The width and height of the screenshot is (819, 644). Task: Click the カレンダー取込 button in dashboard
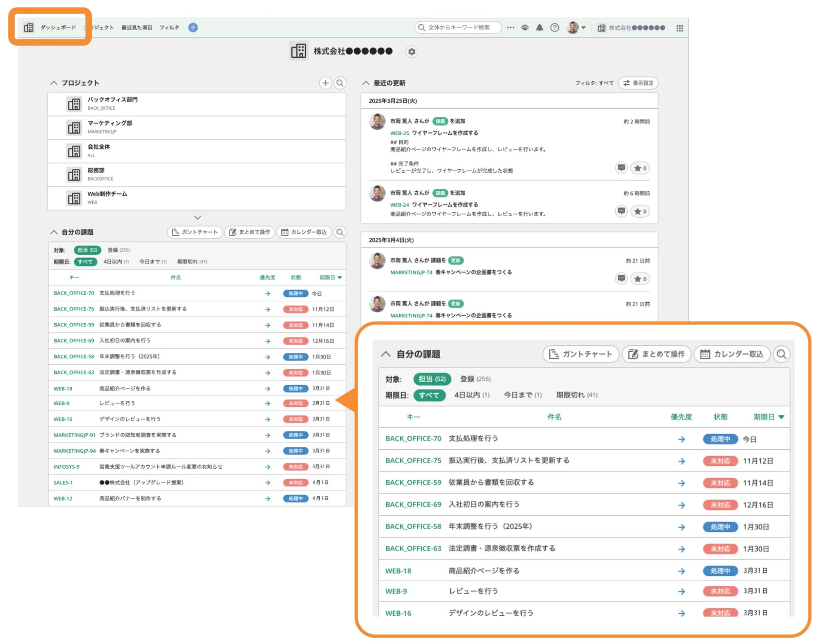[304, 232]
